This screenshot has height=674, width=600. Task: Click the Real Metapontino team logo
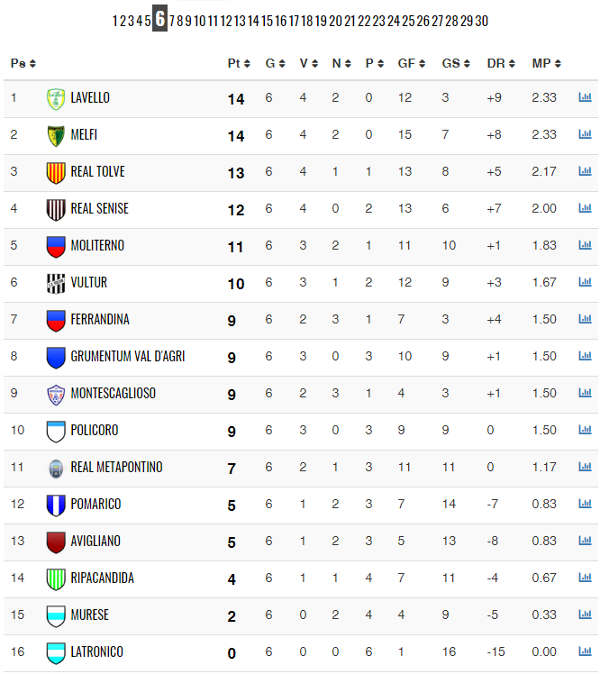tap(56, 468)
